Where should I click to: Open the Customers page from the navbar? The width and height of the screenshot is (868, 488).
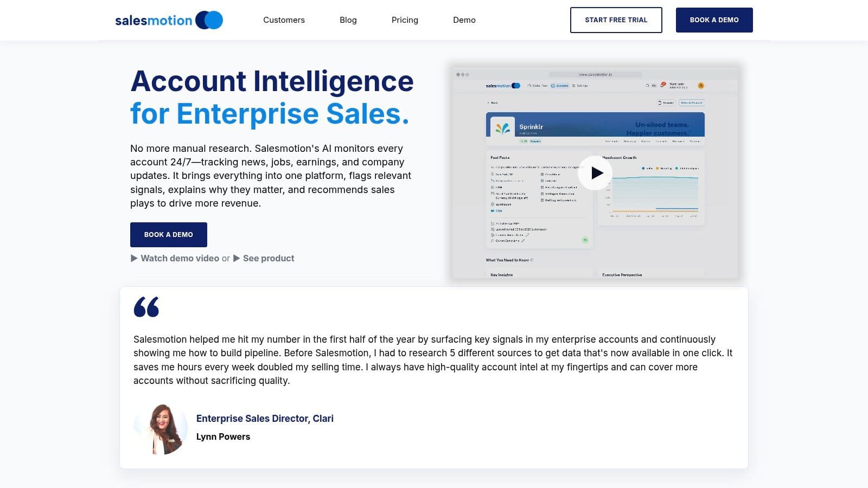coord(284,20)
